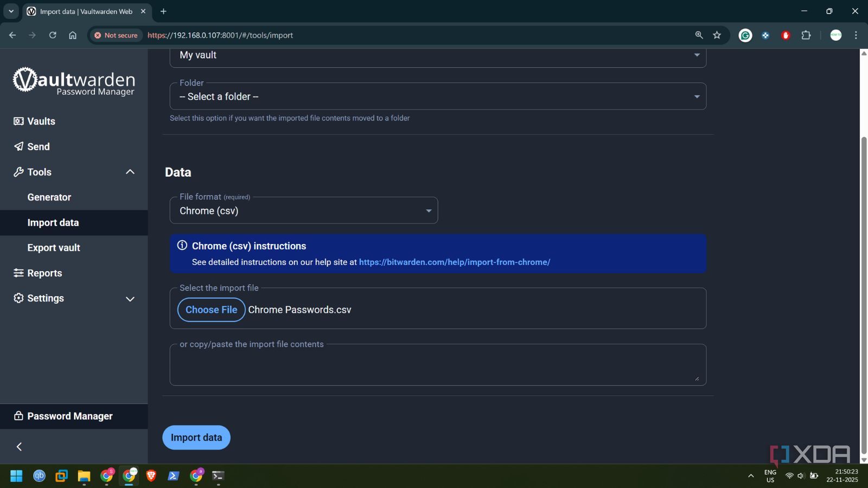This screenshot has height=488, width=868.
Task: Open the Wi-Fi network tray icon
Action: [x=789, y=476]
